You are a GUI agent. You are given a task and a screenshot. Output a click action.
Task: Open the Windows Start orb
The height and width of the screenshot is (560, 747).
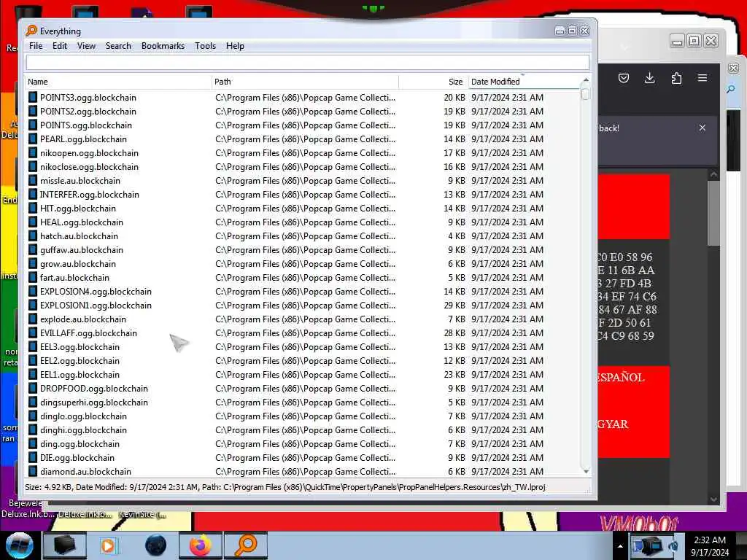coord(20,545)
